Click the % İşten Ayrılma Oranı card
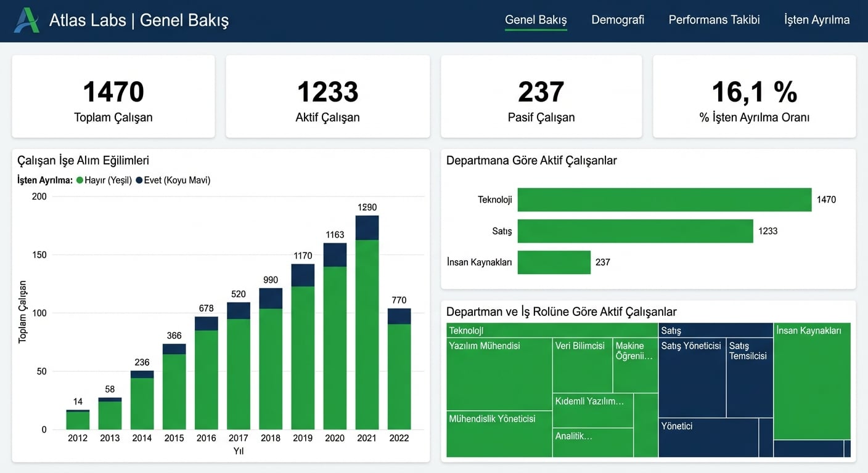The height and width of the screenshot is (473, 868). click(x=754, y=97)
